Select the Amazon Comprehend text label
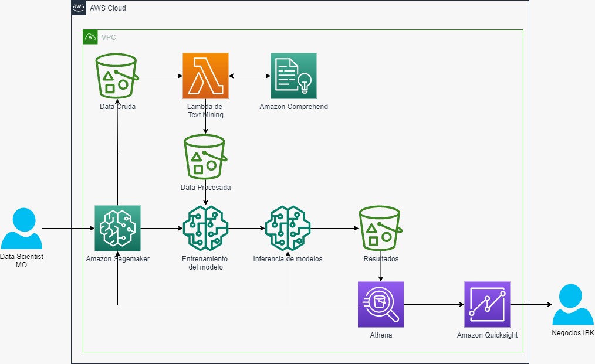595x364 pixels. click(x=294, y=107)
